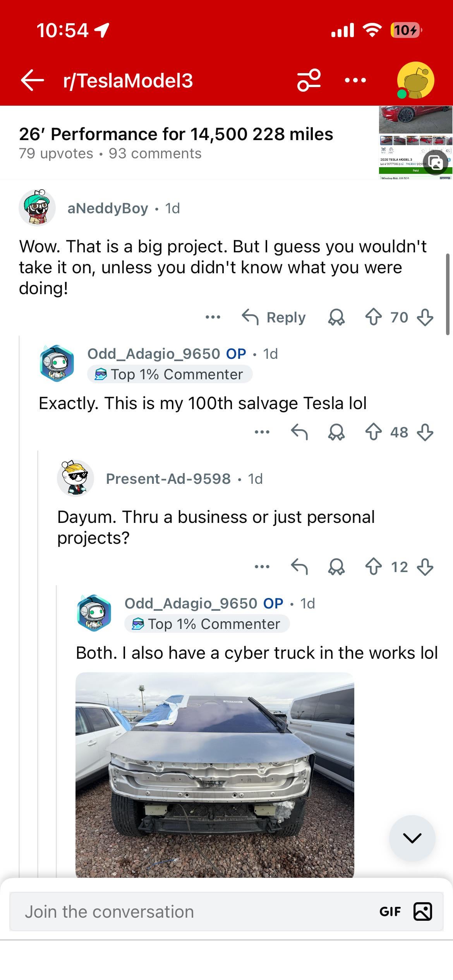Attach an image to the comment
The width and height of the screenshot is (453, 980).
coord(423,912)
